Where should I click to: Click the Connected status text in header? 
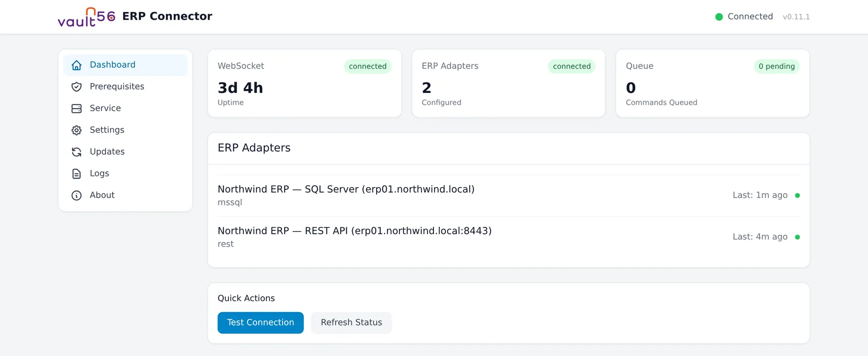(x=750, y=17)
